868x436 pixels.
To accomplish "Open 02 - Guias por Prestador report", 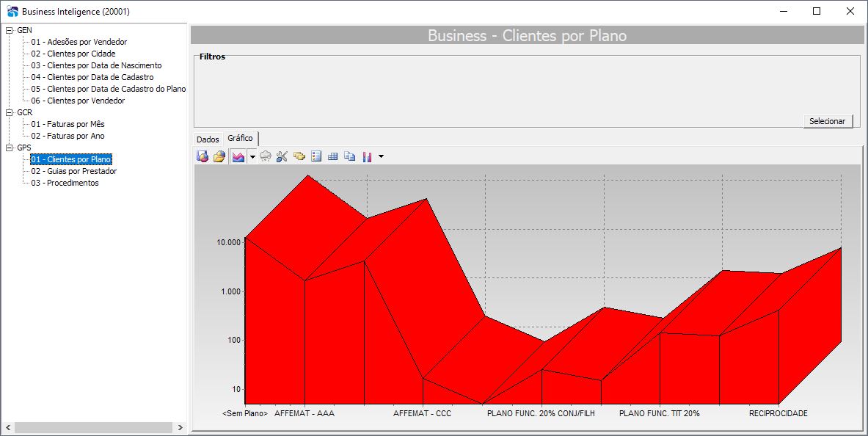I will 73,171.
